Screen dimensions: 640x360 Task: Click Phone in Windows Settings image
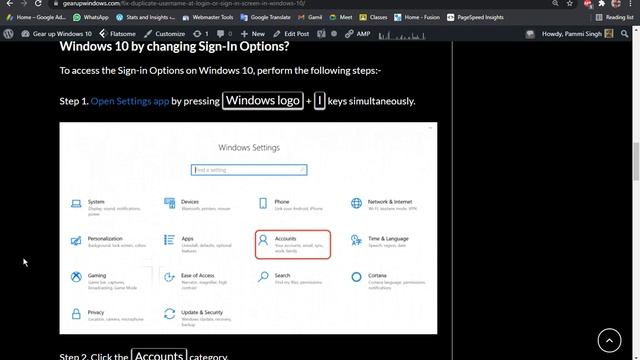(291, 204)
